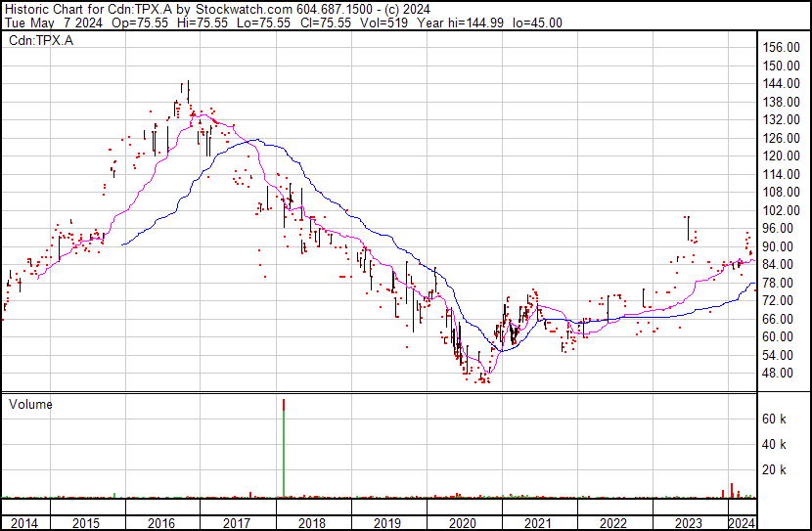Select the 20 k volume axis label
The image size is (812, 531).
point(775,469)
